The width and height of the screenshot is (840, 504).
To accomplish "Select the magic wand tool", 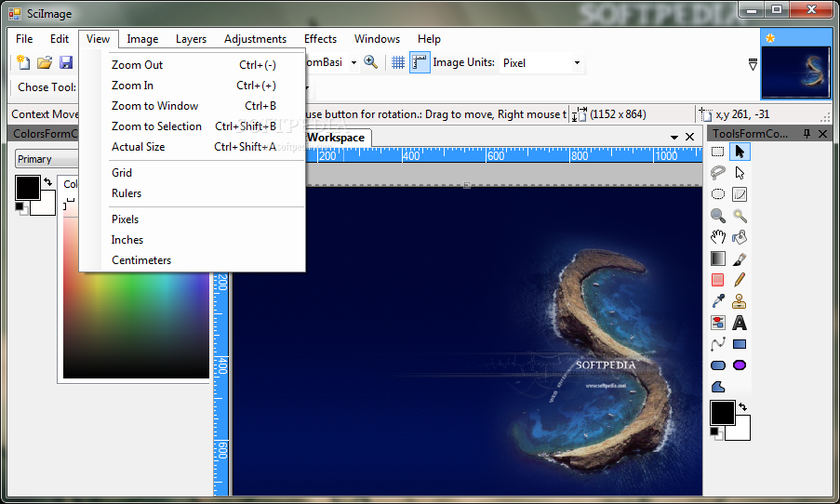I will [740, 216].
